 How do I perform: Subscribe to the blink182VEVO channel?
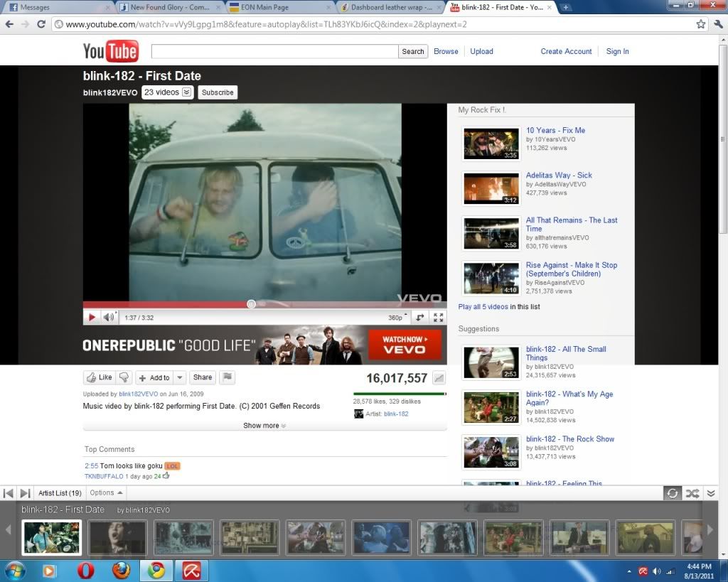218,92
